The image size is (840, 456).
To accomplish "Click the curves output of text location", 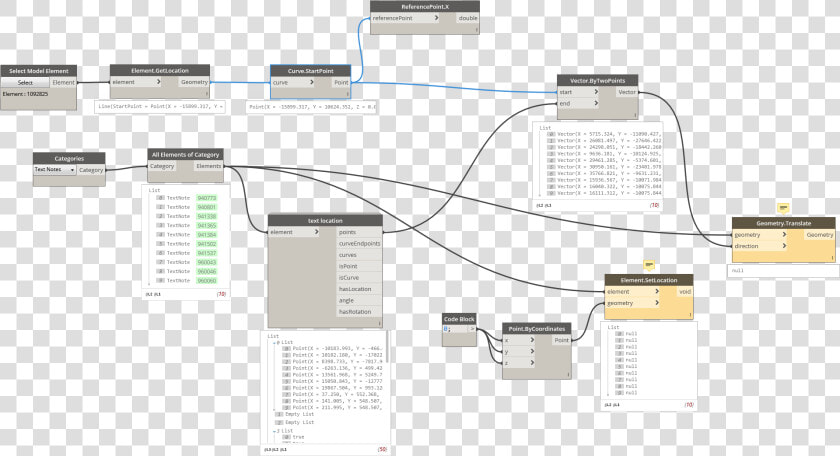I will pos(359,255).
